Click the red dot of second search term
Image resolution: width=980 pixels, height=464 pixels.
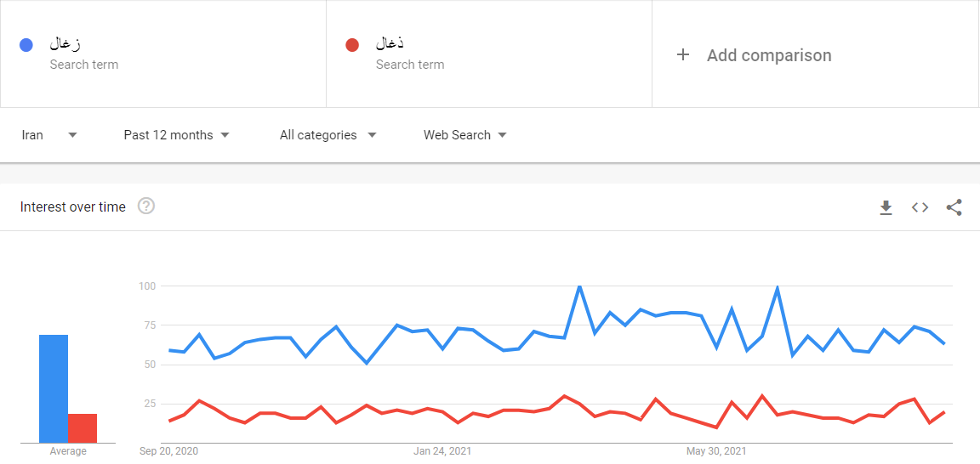352,45
